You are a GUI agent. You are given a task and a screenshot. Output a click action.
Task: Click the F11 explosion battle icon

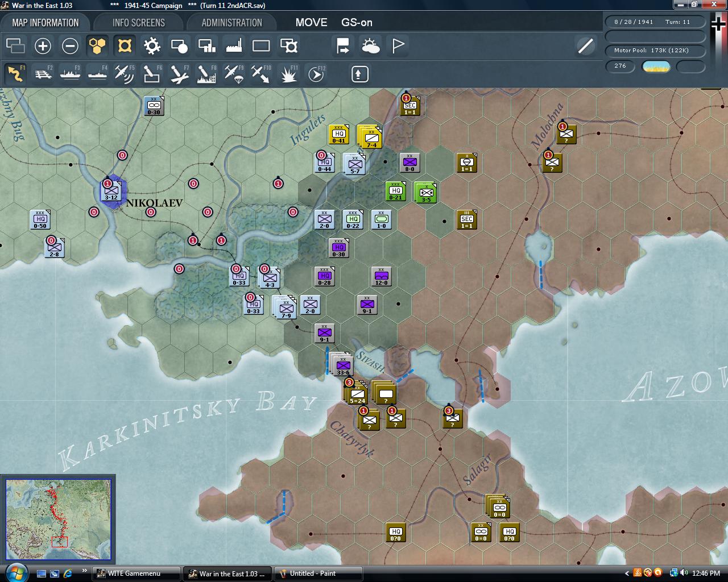(288, 74)
